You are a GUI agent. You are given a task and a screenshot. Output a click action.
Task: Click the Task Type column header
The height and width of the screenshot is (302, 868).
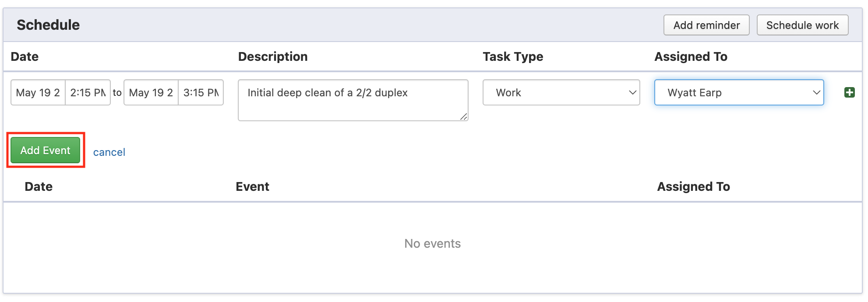point(512,56)
